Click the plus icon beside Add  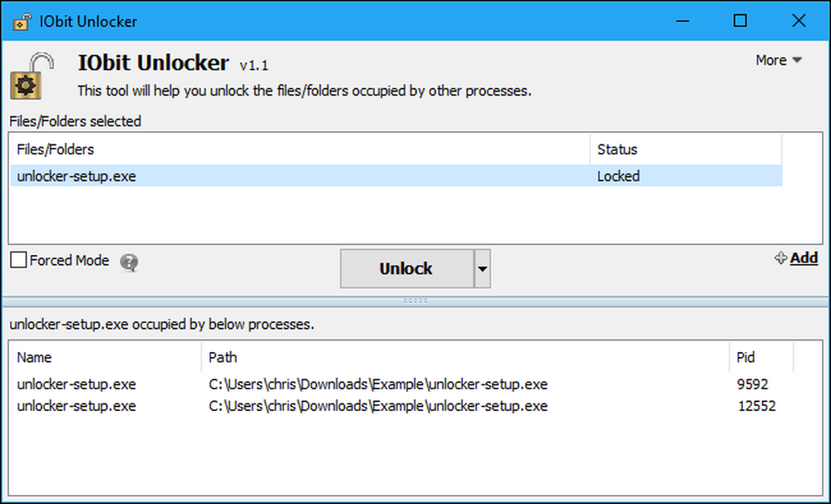click(780, 258)
